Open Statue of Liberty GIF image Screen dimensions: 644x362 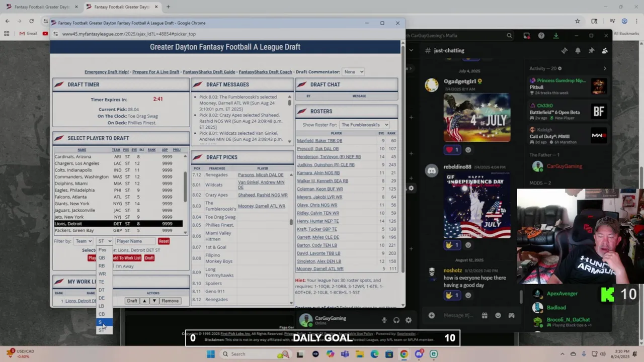click(477, 205)
